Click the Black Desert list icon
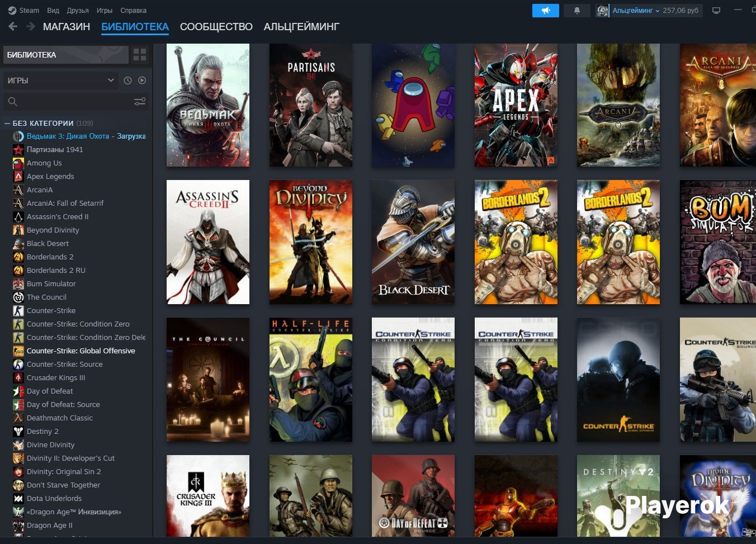The width and height of the screenshot is (756, 544). click(x=18, y=244)
